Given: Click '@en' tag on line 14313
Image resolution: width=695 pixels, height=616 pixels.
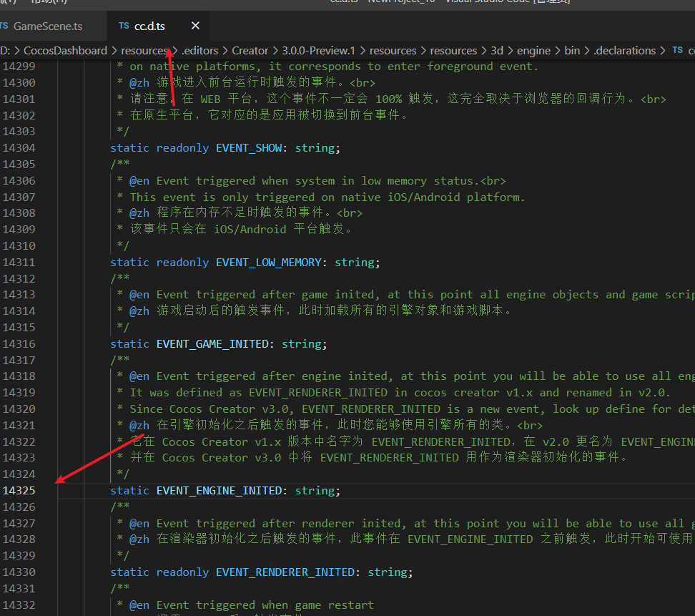Looking at the screenshot, I should [x=139, y=295].
